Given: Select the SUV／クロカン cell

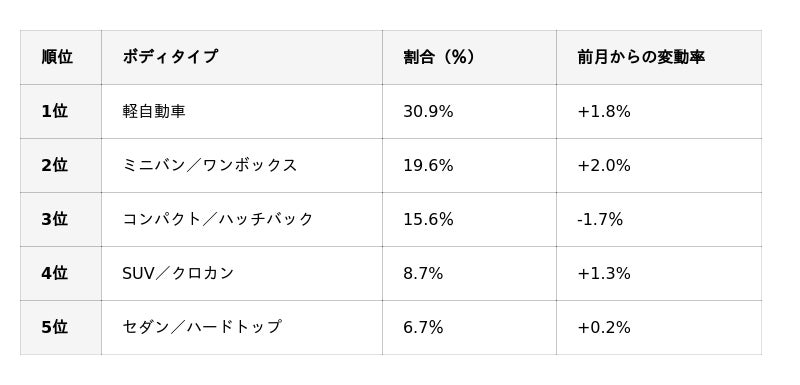Looking at the screenshot, I should pyautogui.click(x=242, y=273).
